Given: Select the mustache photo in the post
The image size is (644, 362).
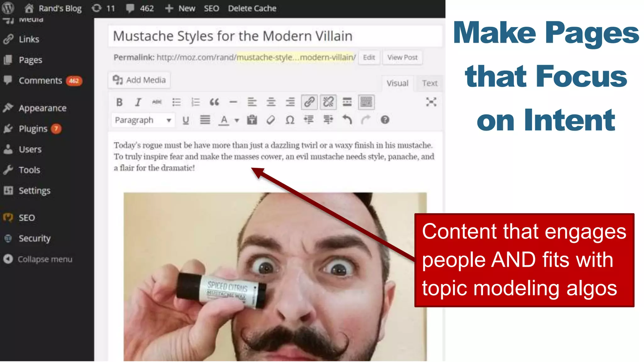Looking at the screenshot, I should coord(275,277).
